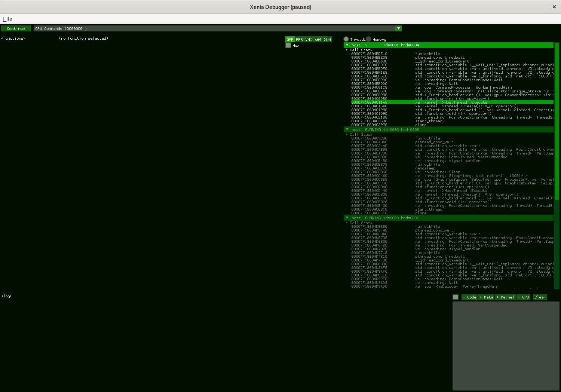
Task: Click the gray log output pane
Action: pyautogui.click(x=506, y=346)
